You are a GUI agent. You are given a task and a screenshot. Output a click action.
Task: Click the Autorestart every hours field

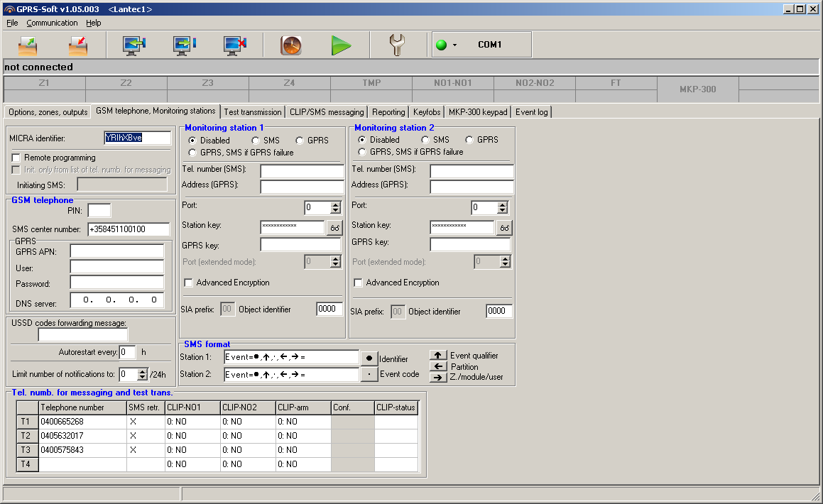pos(128,352)
